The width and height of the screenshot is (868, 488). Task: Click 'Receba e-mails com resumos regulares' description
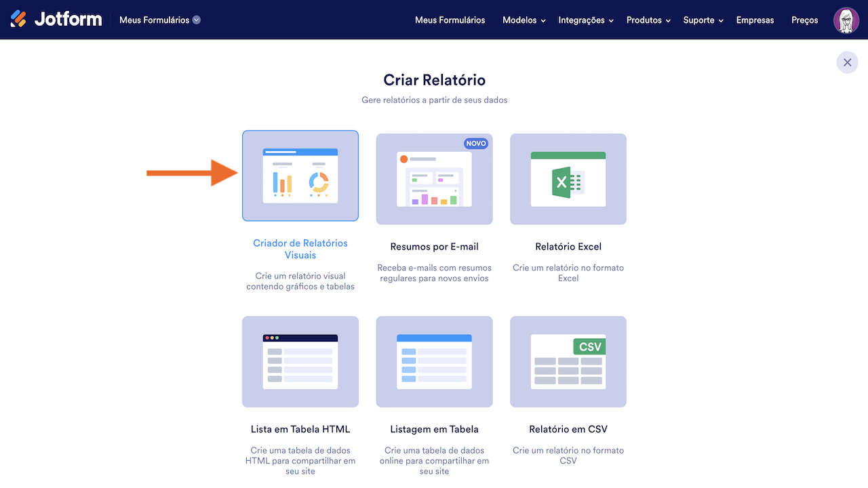point(434,273)
